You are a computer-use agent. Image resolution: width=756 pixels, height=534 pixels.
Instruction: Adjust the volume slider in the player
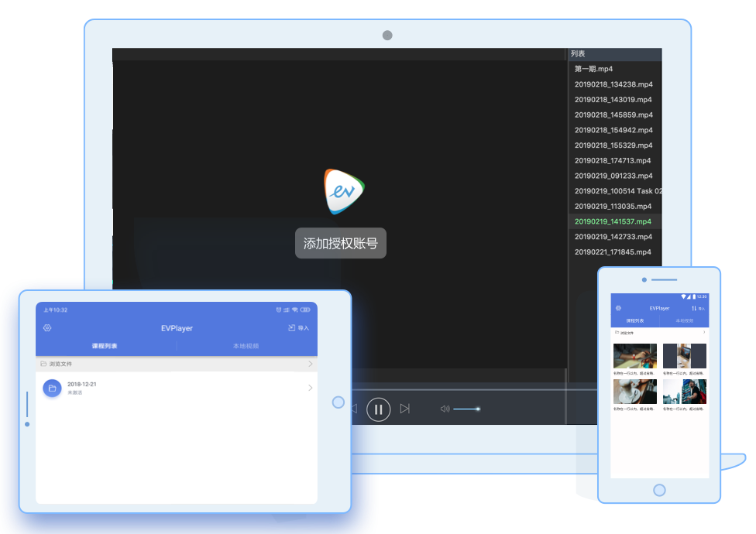(466, 409)
